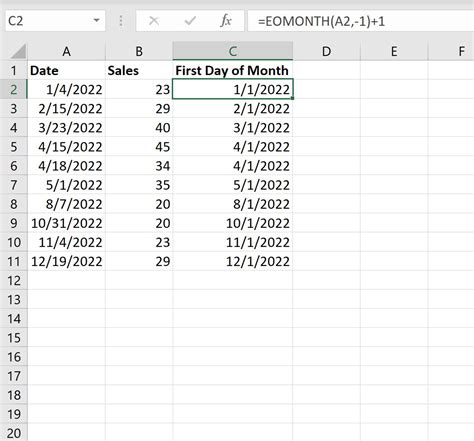Screen dimensions: 474x441
Task: Select sales value 35
Action: pos(139,185)
